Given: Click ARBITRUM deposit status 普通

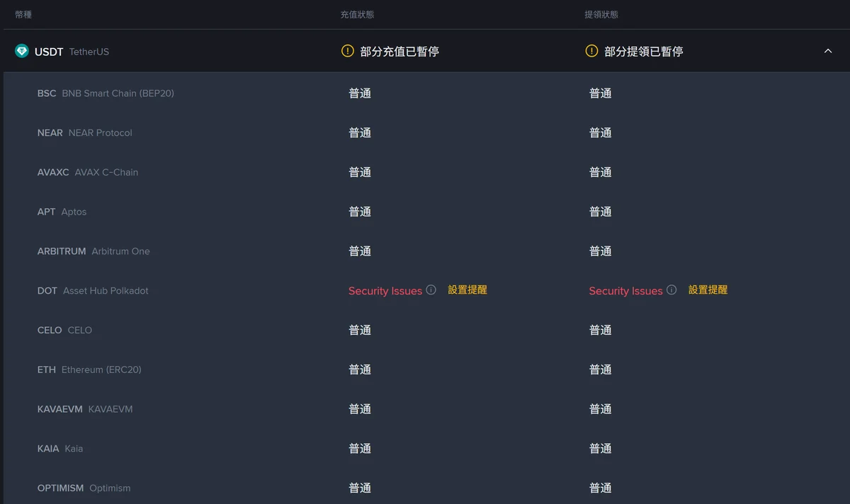Looking at the screenshot, I should (x=360, y=251).
